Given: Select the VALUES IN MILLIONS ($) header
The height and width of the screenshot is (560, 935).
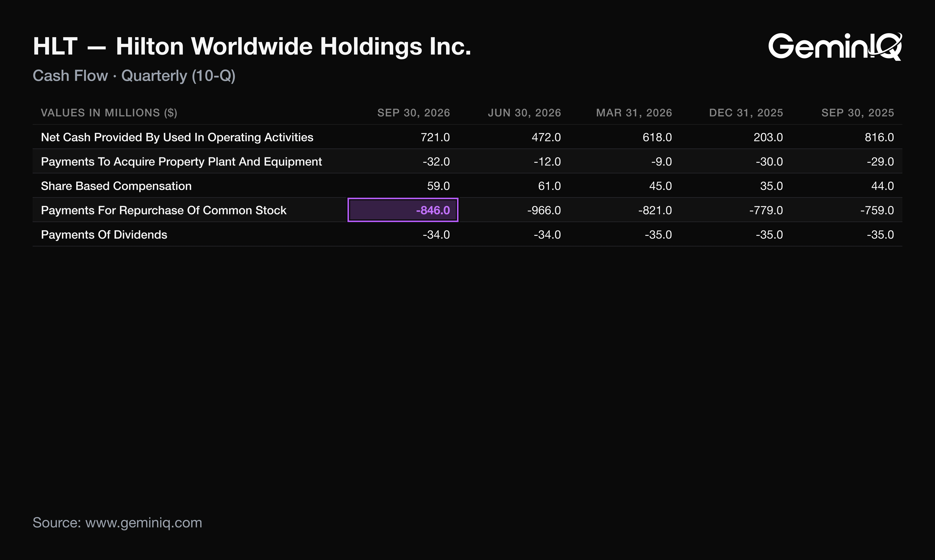Looking at the screenshot, I should point(109,113).
